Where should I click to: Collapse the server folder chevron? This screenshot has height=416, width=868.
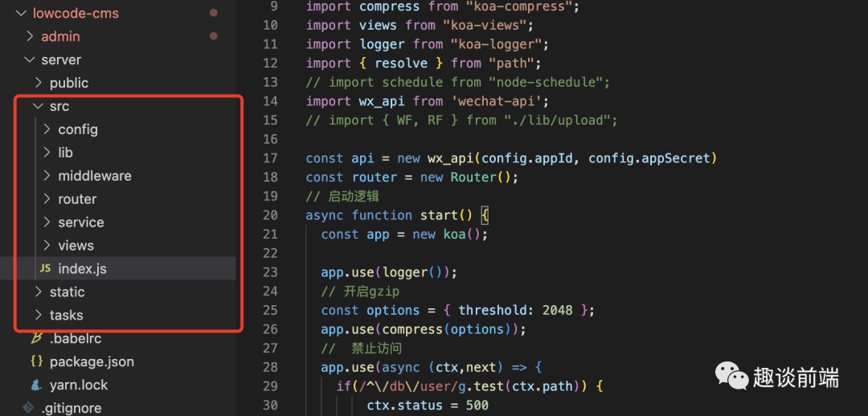coord(30,59)
